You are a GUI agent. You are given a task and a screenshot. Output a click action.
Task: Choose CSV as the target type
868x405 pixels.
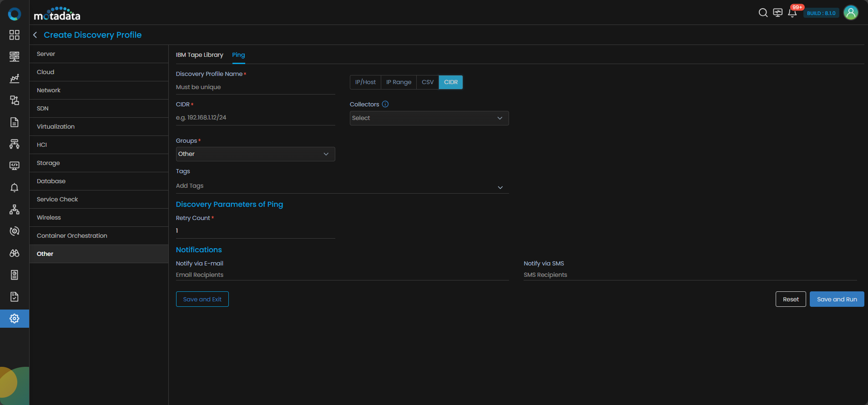point(428,82)
